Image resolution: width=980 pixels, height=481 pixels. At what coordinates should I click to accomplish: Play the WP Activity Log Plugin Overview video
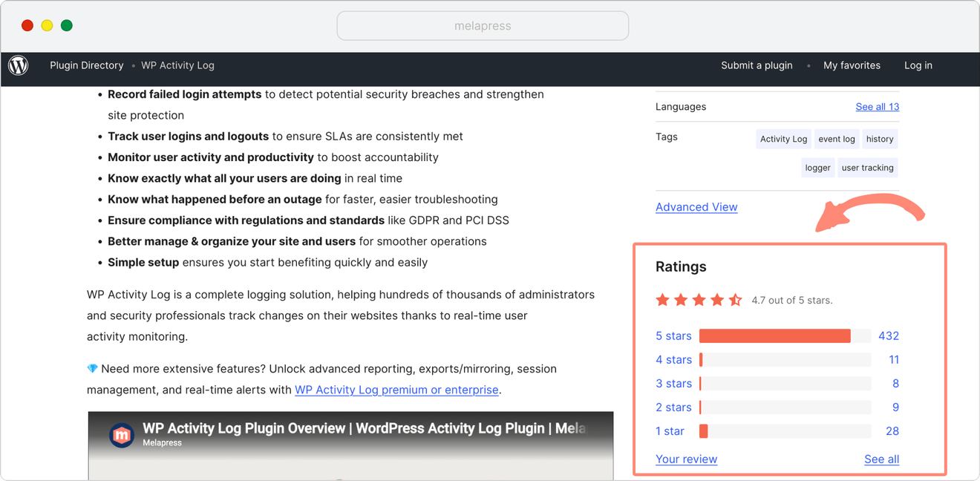click(x=350, y=446)
